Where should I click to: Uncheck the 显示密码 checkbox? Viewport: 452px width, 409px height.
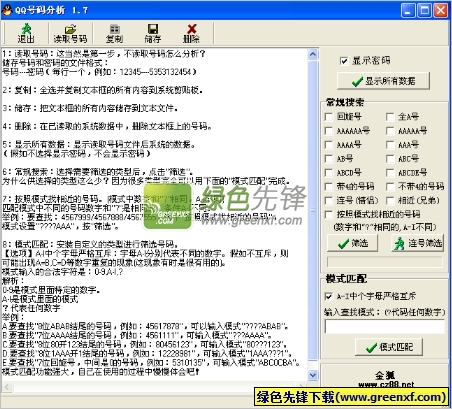coord(344,61)
